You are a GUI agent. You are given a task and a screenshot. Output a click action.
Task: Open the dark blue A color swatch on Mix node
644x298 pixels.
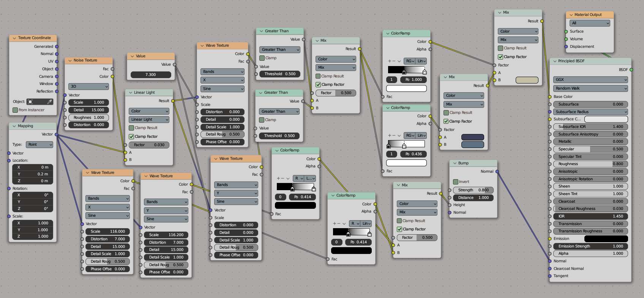[473, 137]
